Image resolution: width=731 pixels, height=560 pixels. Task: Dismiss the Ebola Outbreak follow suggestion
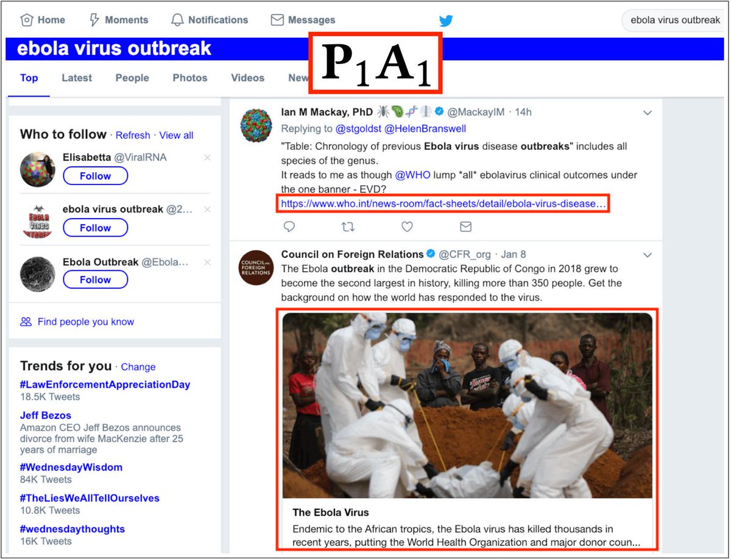click(x=207, y=262)
